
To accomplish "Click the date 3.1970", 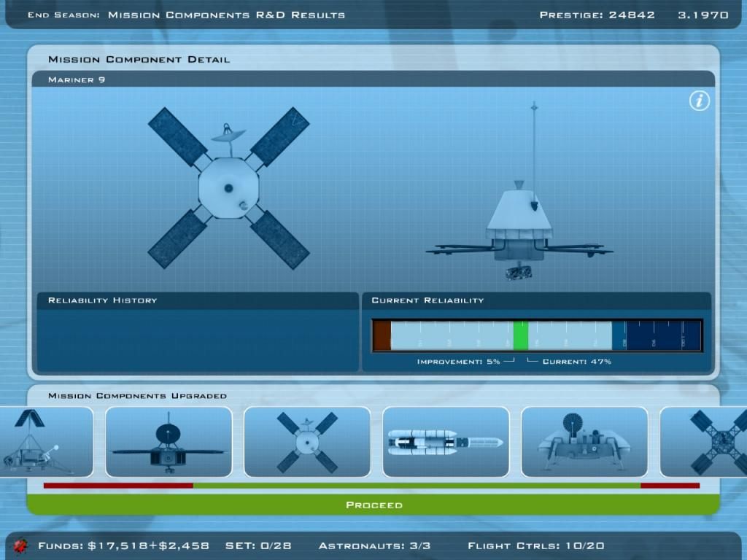I will [703, 15].
